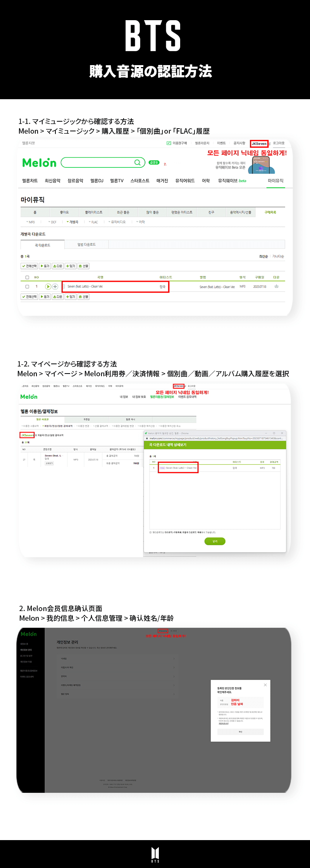
Task: Open 뮤직웨이브 beta in the main navigation
Action: pos(232,181)
